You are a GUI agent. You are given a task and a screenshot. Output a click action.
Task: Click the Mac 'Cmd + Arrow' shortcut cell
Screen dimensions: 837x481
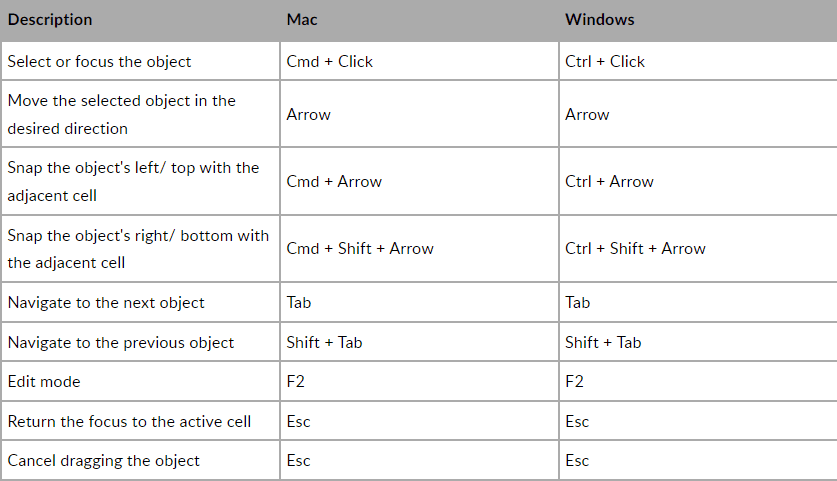(x=334, y=181)
